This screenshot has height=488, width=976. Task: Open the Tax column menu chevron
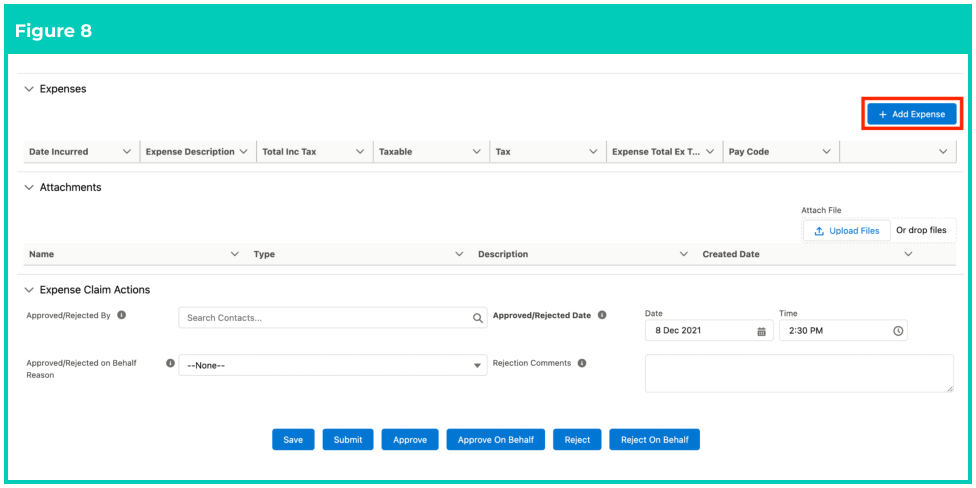tap(593, 152)
